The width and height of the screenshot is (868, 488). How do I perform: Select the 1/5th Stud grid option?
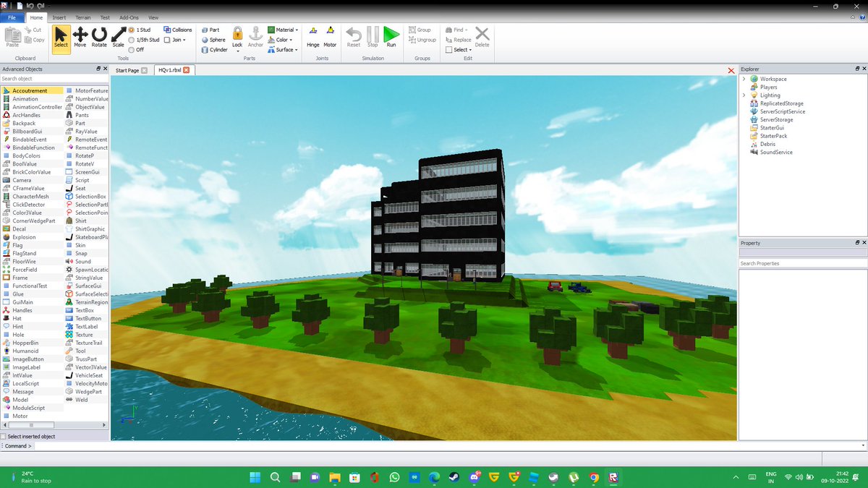[x=143, y=40]
